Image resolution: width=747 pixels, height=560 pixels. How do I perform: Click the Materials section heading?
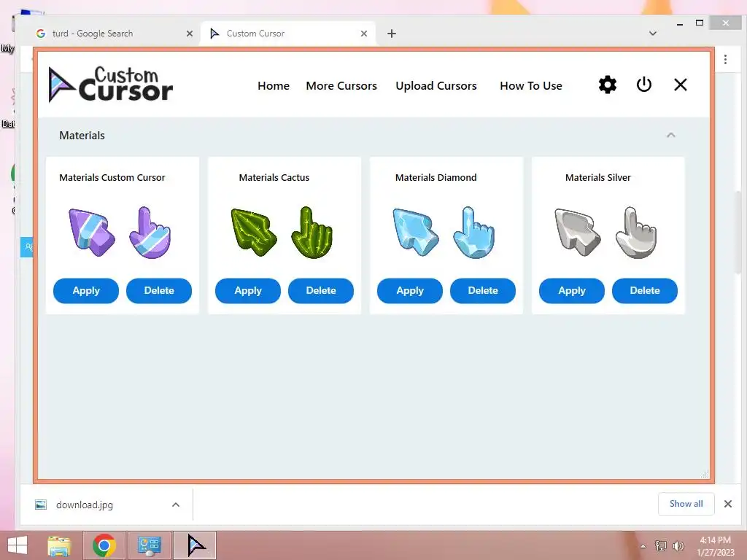point(82,135)
